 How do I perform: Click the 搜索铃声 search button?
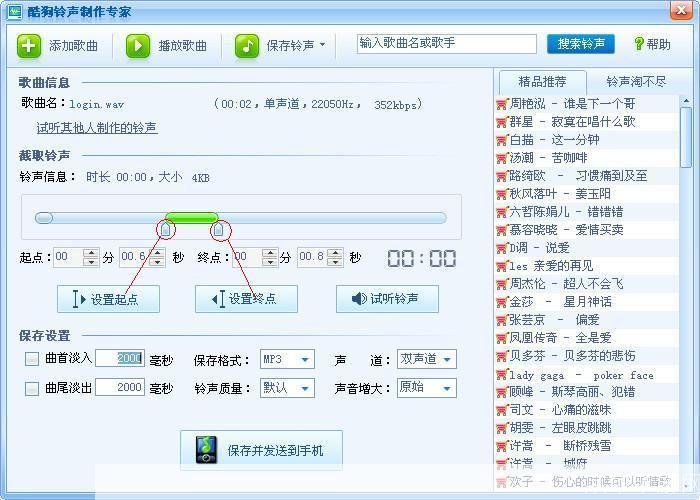coord(581,44)
